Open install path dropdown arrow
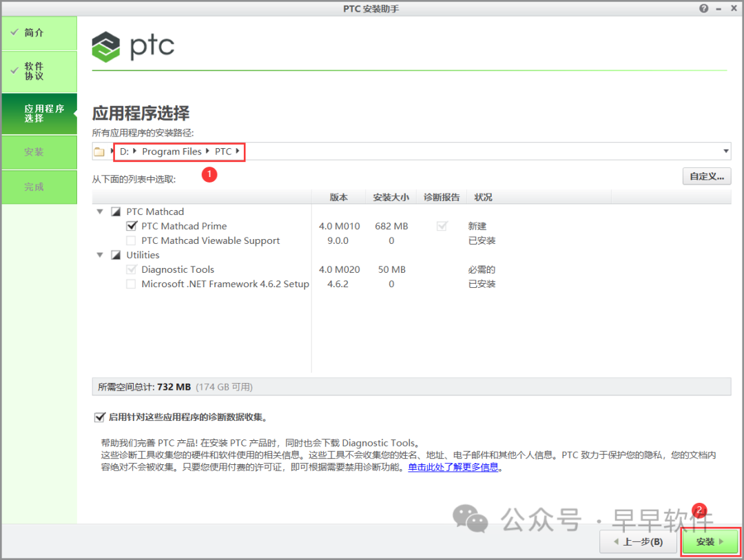Viewport: 744px width, 560px height. [726, 152]
